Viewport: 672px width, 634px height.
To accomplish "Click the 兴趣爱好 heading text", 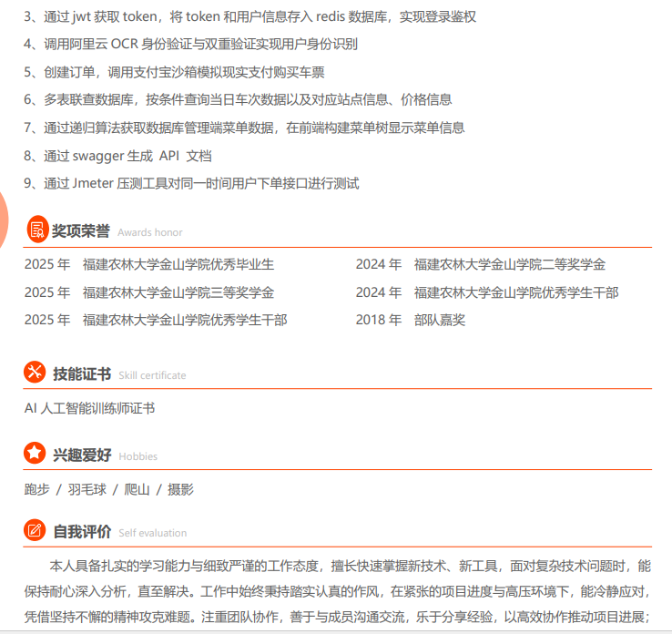I will coord(81,454).
